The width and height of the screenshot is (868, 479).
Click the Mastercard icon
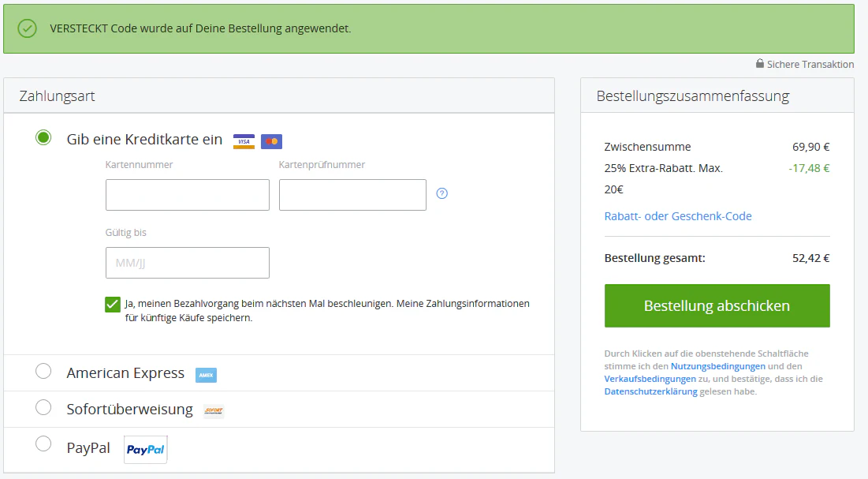(x=271, y=141)
